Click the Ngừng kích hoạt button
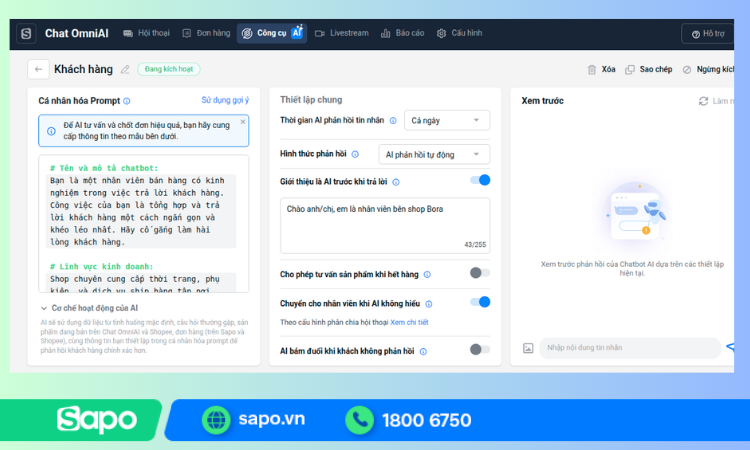This screenshot has height=450, width=750. click(x=708, y=70)
